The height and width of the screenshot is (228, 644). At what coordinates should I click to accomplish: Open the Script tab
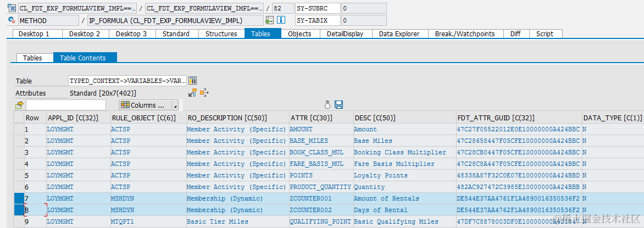(x=545, y=34)
